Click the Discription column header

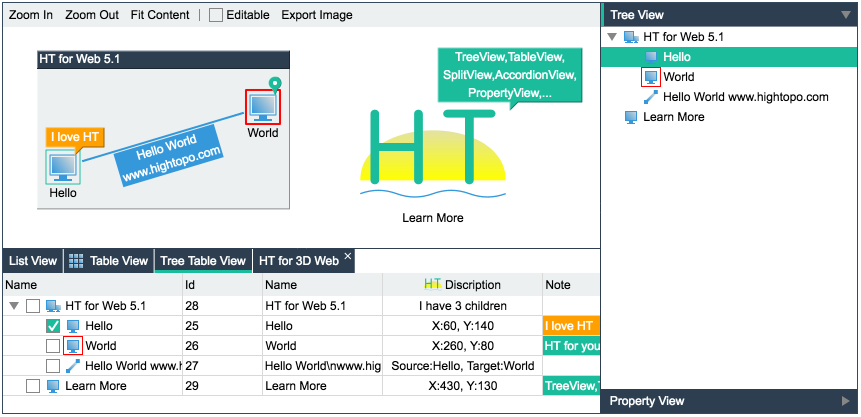point(462,285)
